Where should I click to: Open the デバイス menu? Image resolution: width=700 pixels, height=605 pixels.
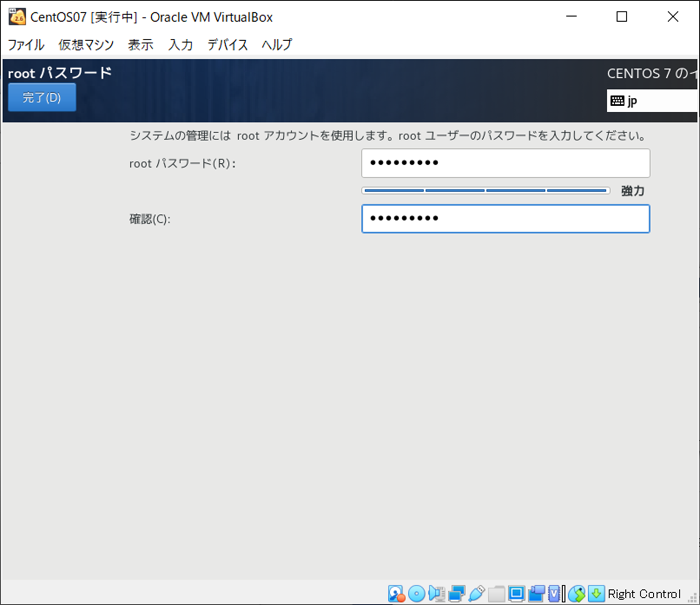click(x=227, y=44)
